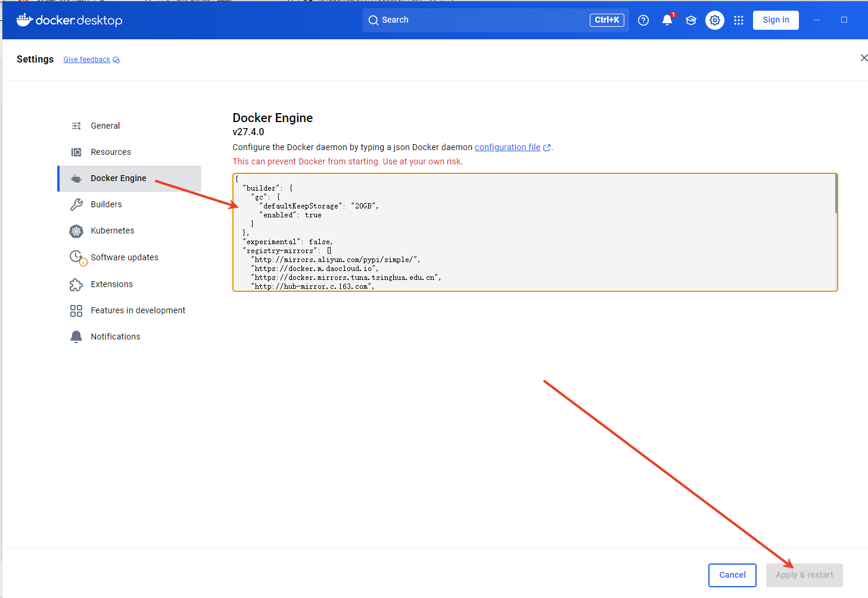The image size is (868, 598).
Task: Click the "builder" line in editor
Action: coord(267,188)
